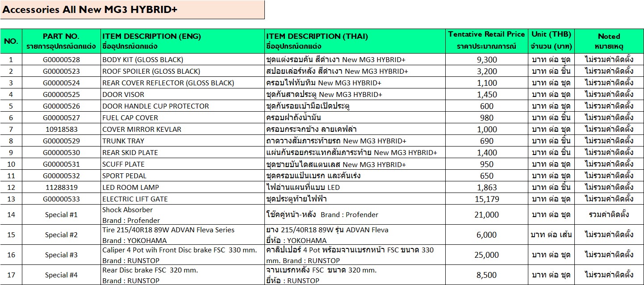This screenshot has width=644, height=285.
Task: Select the price 950
Action: (x=486, y=164)
